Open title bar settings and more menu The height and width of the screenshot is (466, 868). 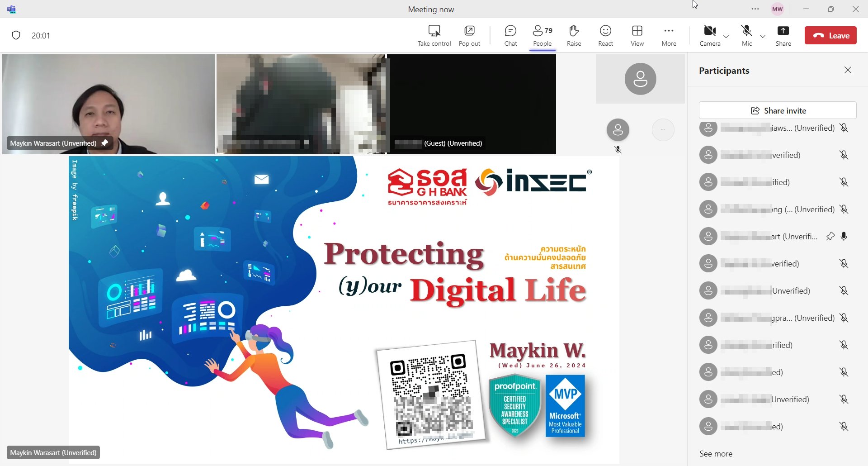tap(755, 9)
